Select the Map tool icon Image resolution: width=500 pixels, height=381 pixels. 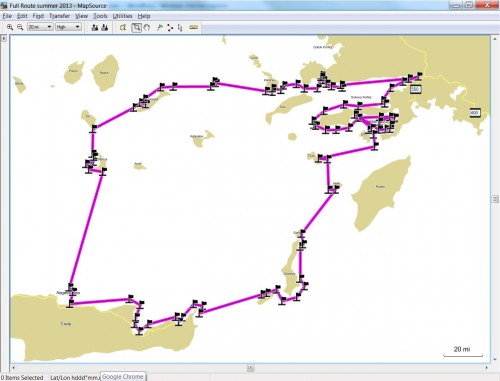[123, 28]
